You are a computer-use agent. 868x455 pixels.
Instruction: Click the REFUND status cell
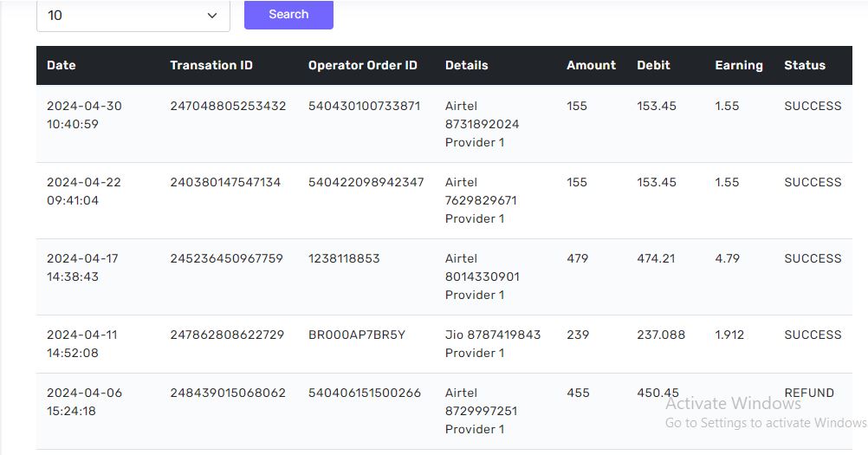coord(809,393)
